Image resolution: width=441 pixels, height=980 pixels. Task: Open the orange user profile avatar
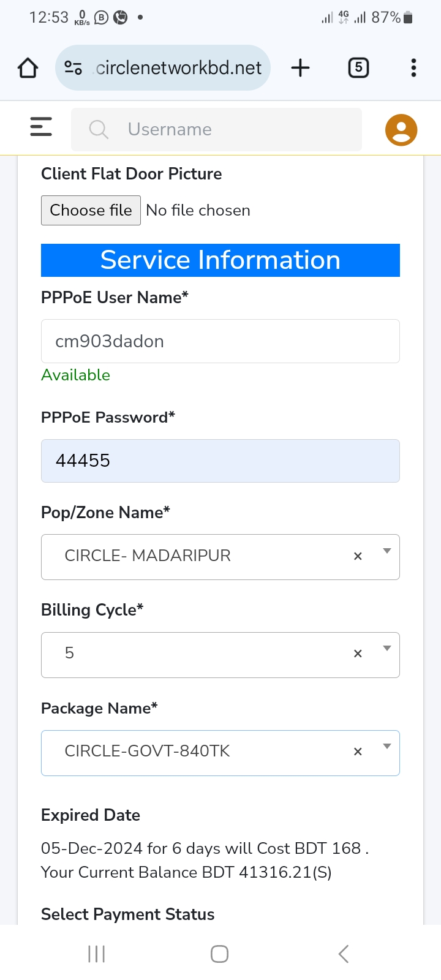[x=401, y=130]
